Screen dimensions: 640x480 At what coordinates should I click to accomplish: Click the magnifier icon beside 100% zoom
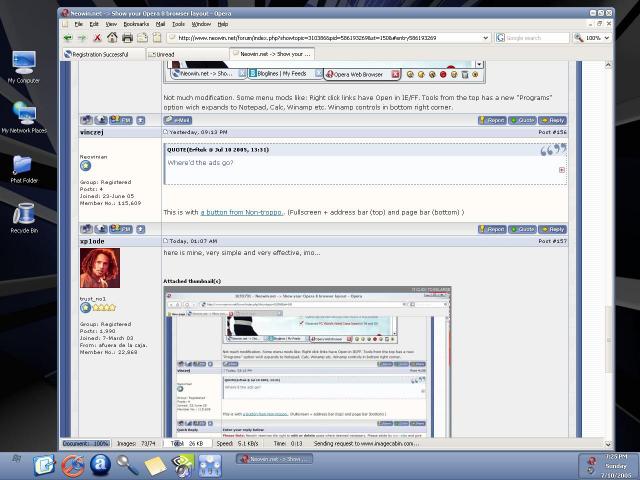click(578, 38)
